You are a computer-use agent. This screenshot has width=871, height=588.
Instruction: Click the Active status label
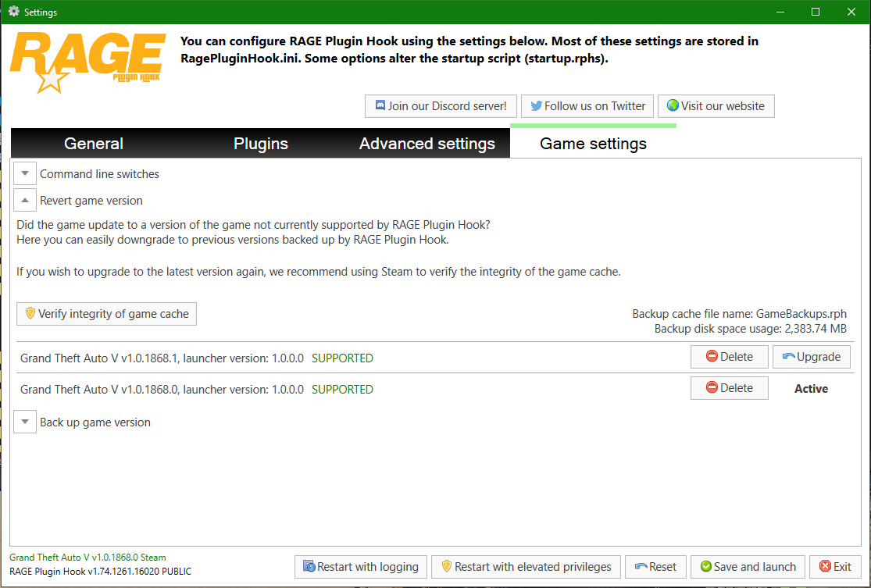tap(811, 389)
